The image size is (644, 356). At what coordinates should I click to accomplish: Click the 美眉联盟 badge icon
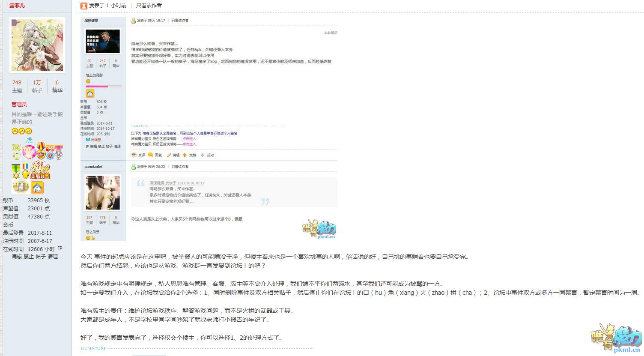point(40,171)
